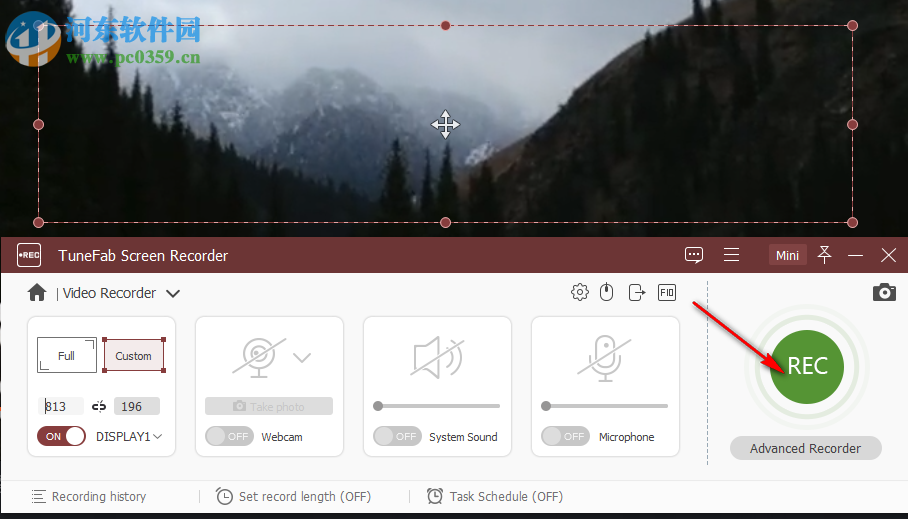Open the DISPLAY1 dropdown

tap(129, 437)
